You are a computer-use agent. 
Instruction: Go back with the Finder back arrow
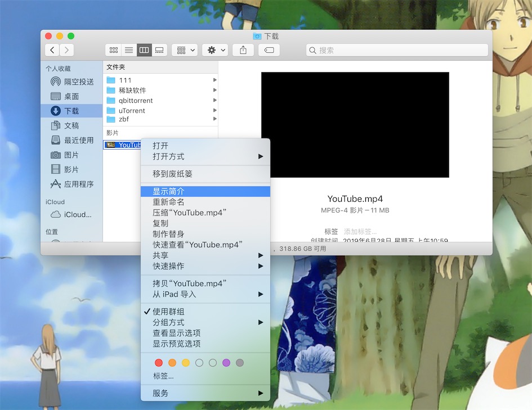[x=52, y=50]
